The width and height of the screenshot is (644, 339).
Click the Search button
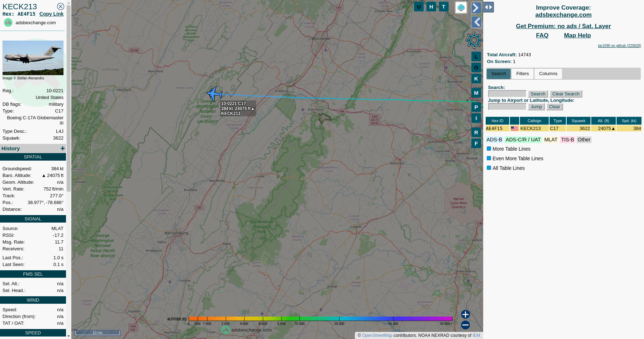538,94
